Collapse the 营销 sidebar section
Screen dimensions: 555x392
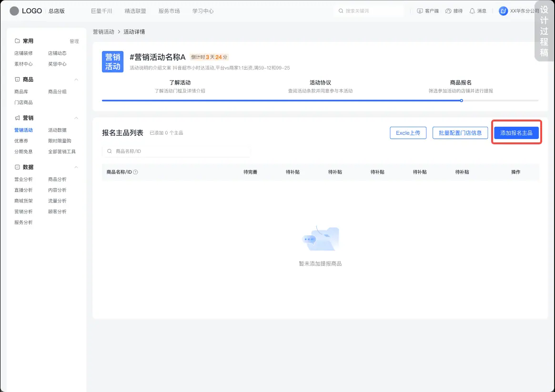tap(76, 118)
